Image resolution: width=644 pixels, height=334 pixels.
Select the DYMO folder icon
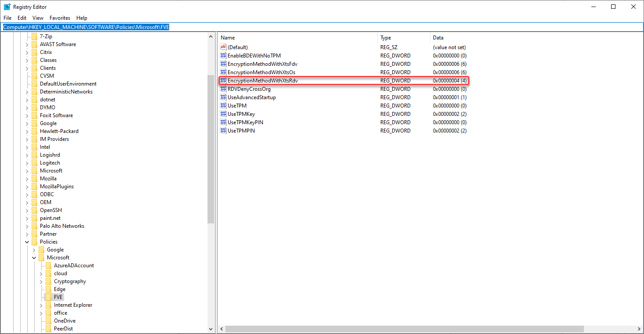(x=34, y=108)
